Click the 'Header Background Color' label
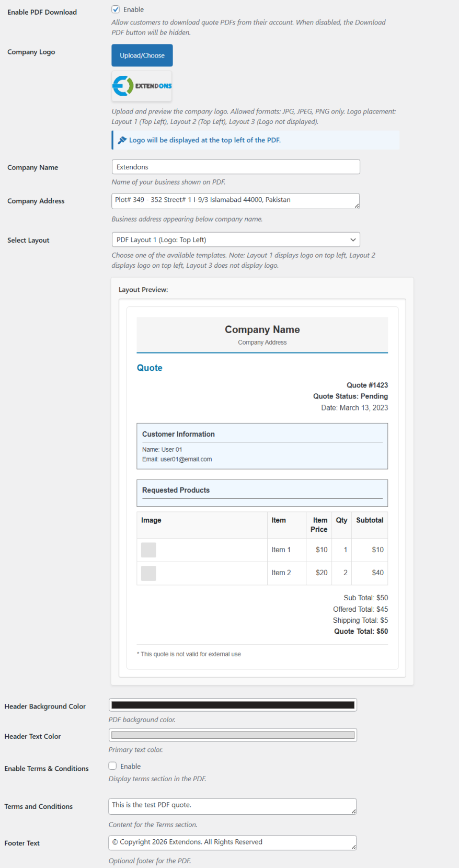Image resolution: width=459 pixels, height=868 pixels. pyautogui.click(x=45, y=706)
